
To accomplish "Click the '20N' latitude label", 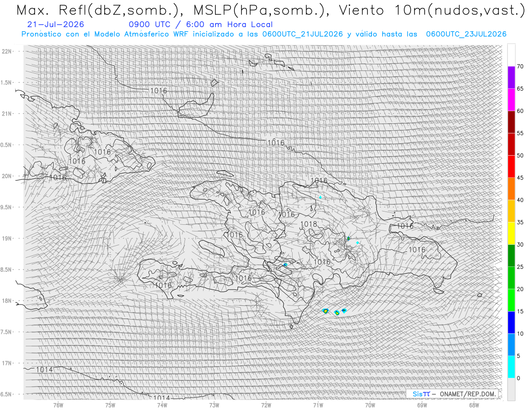I will pyautogui.click(x=8, y=176).
